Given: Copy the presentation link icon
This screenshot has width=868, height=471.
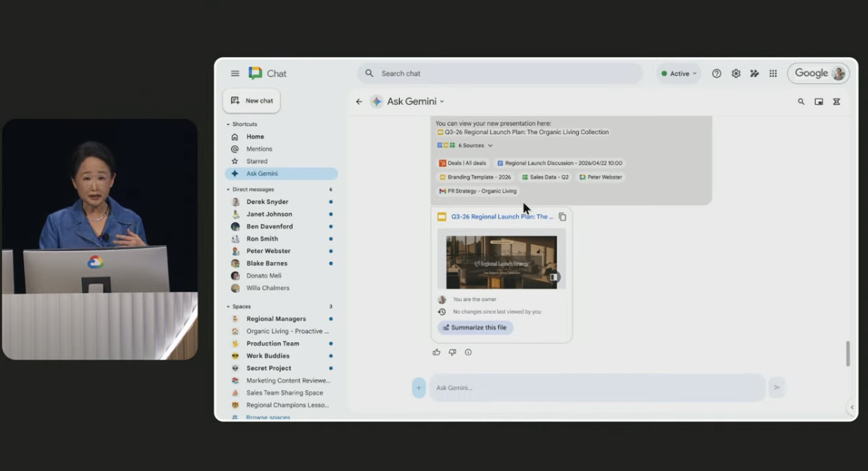Looking at the screenshot, I should click(562, 217).
